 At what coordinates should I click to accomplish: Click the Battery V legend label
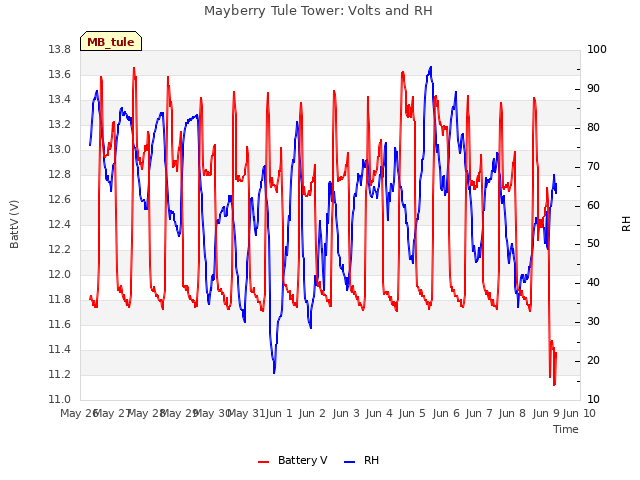click(302, 460)
